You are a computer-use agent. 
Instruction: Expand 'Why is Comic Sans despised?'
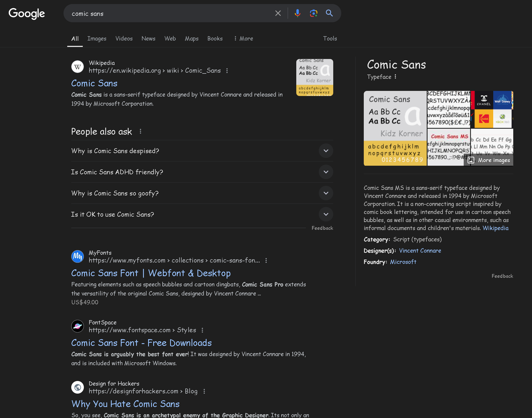point(202,151)
